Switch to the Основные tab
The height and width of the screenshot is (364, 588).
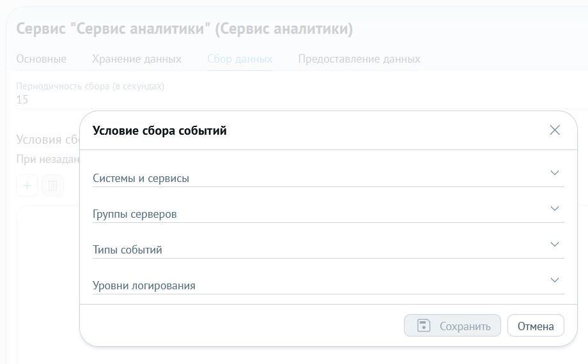coord(42,59)
